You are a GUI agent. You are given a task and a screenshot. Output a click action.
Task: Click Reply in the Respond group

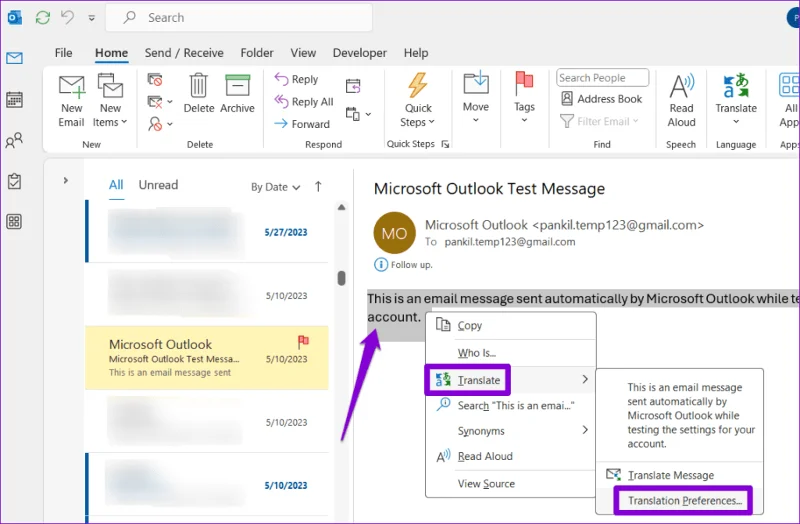296,79
